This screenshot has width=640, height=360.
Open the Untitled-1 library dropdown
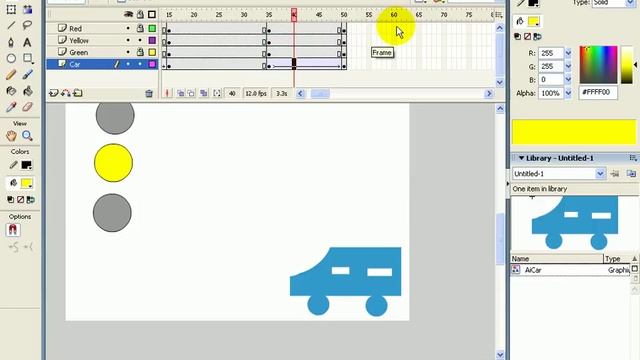pyautogui.click(x=600, y=173)
